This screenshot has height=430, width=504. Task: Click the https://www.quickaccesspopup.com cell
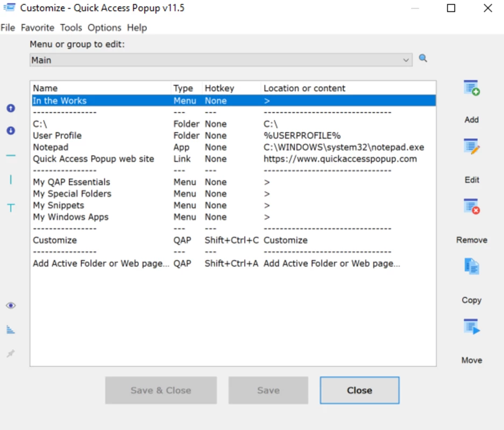[340, 159]
